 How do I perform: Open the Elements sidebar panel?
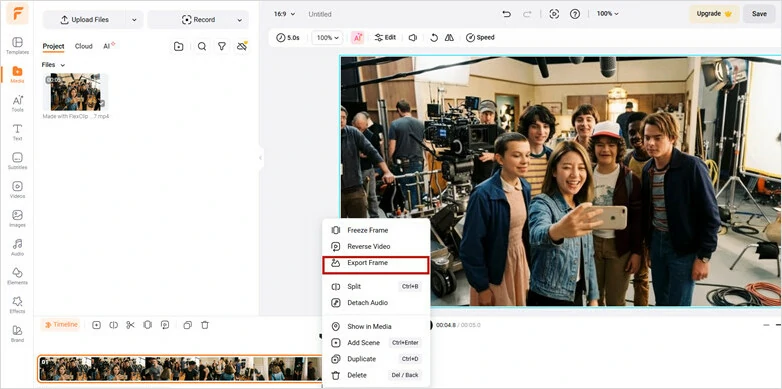point(17,276)
